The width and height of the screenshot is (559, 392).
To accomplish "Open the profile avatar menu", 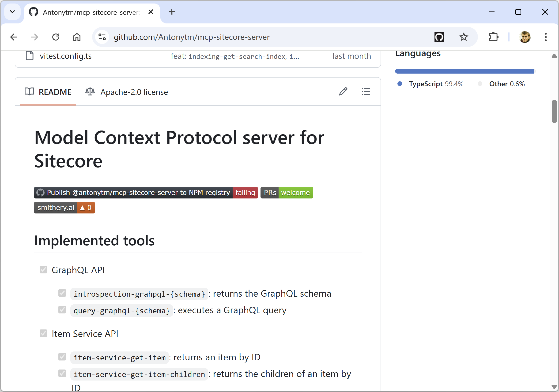I will 525,37.
